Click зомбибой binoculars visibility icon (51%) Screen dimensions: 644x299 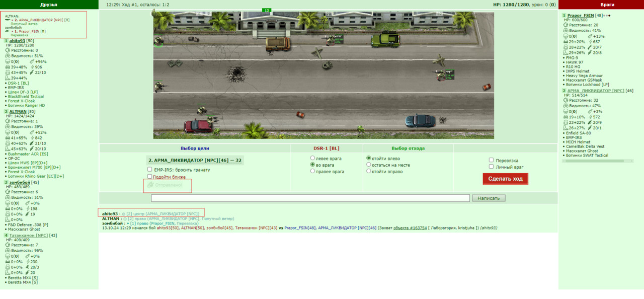(x=7, y=197)
